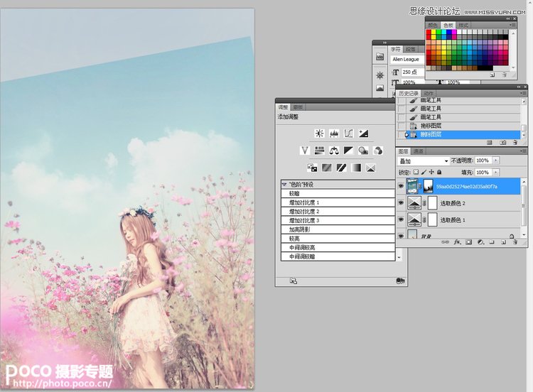This screenshot has height=392, width=533.
Task: Collapse the "色阶"预设 list
Action: click(x=284, y=185)
